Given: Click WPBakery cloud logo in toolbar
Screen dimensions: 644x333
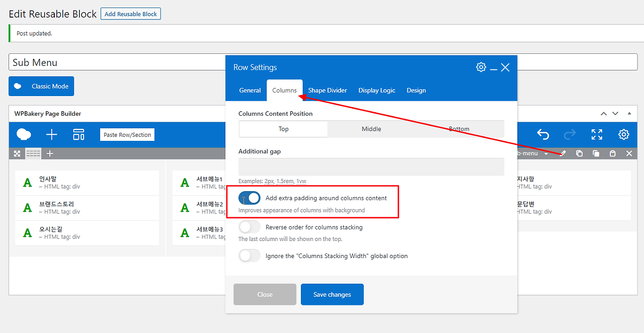Looking at the screenshot, I should coord(24,134).
